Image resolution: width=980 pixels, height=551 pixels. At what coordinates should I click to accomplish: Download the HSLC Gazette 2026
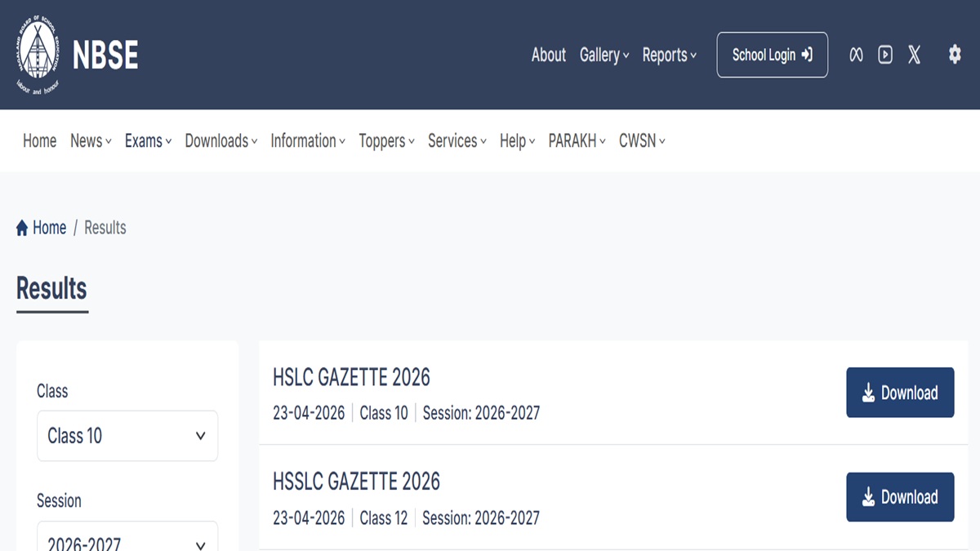[900, 393]
